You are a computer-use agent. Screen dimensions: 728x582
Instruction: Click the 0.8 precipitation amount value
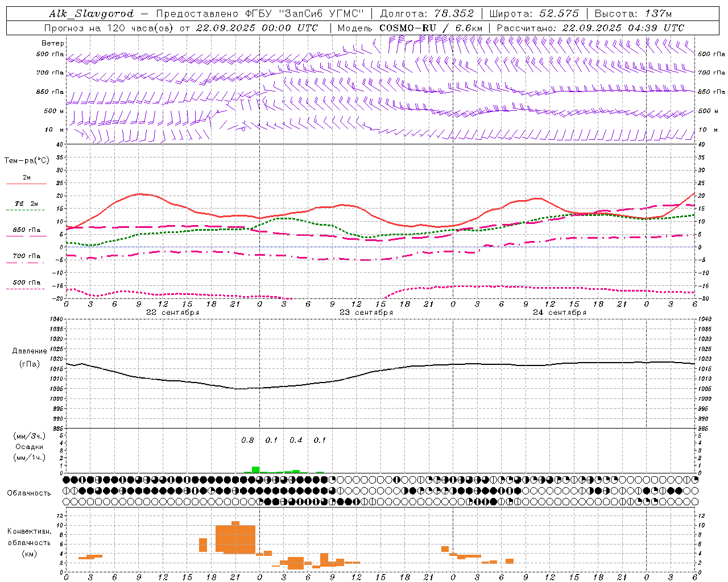247,440
